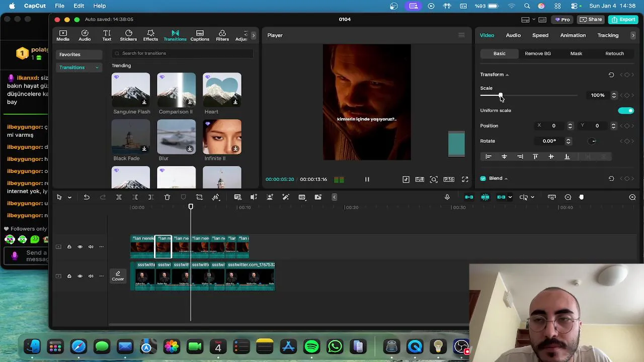Switch to the Animation tab
Viewport: 644px width, 362px height.
pos(573,35)
